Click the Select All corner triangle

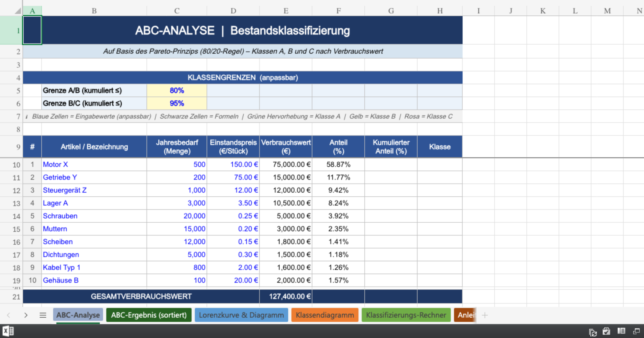[18, 11]
